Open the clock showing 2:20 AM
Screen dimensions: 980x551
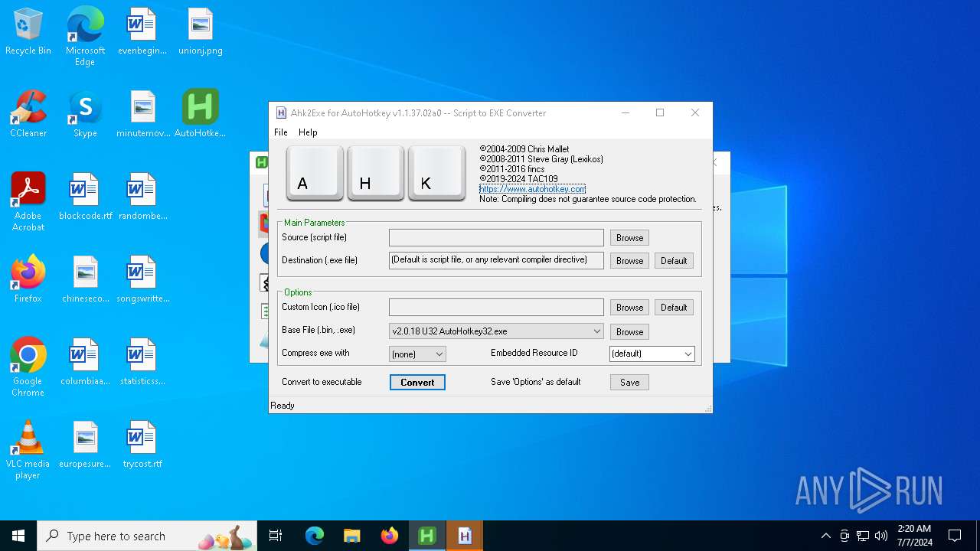click(x=914, y=536)
